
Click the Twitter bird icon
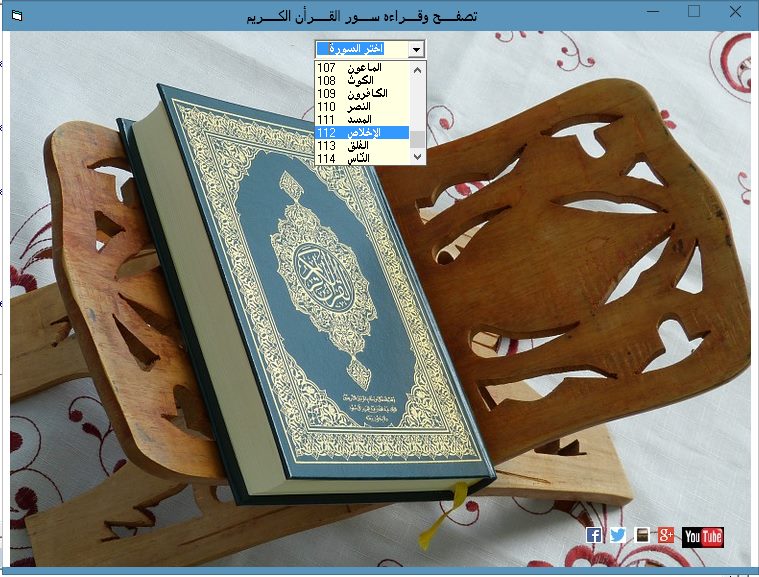(618, 535)
